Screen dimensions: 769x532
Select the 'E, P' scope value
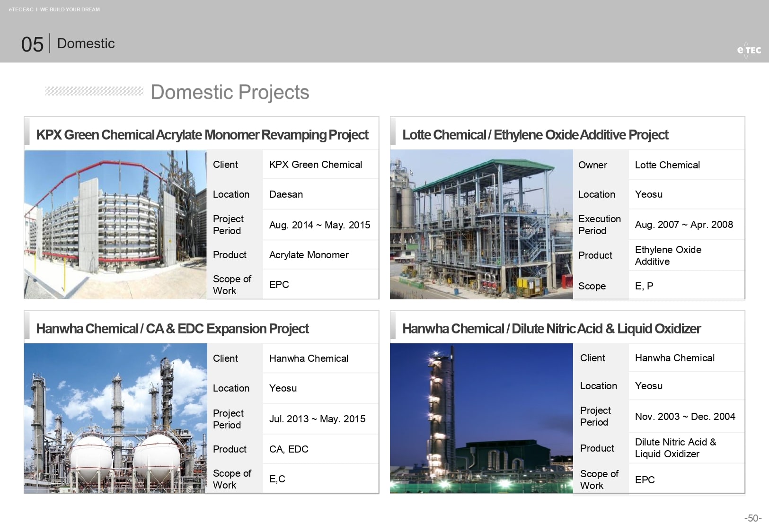click(644, 286)
